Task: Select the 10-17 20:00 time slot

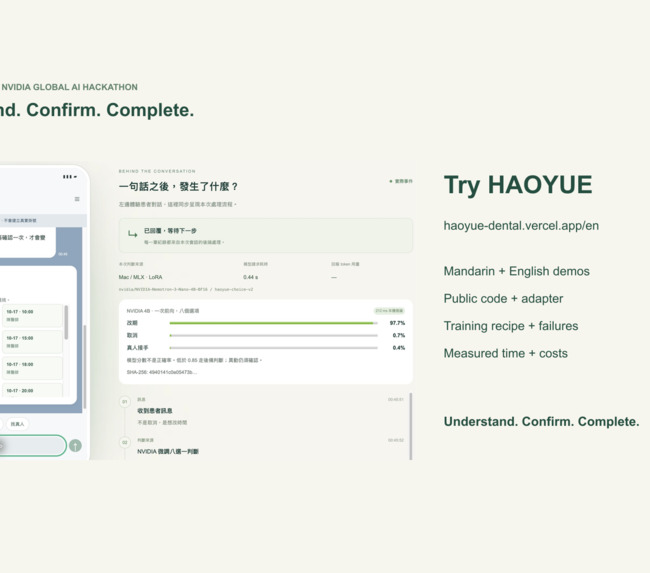Action: point(33,390)
